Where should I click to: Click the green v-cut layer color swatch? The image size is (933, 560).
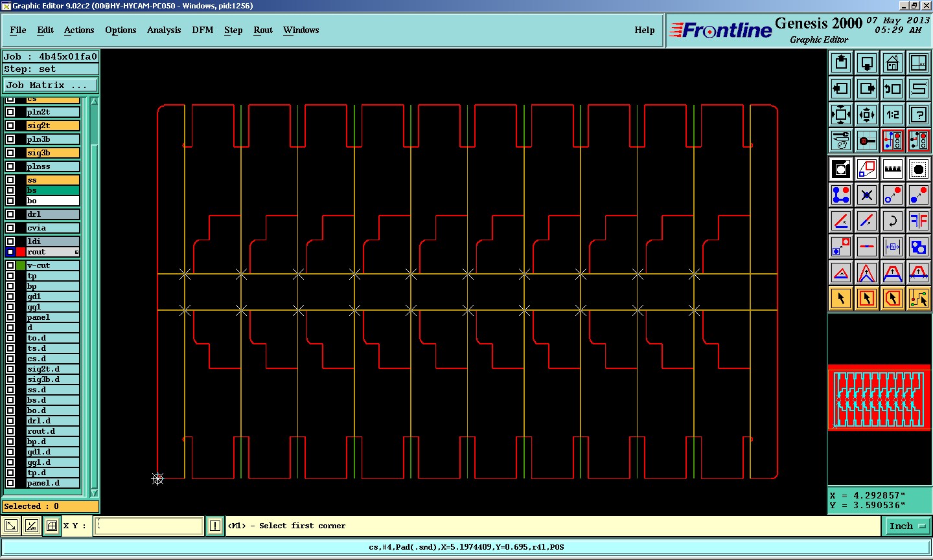pyautogui.click(x=21, y=265)
